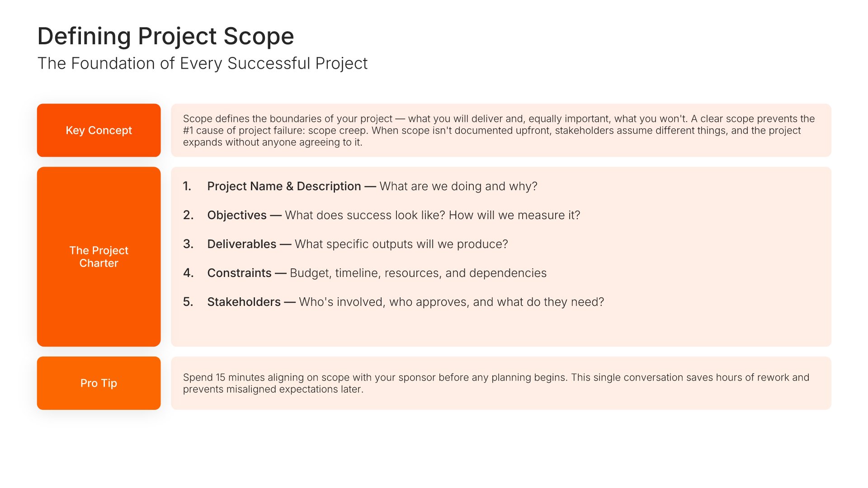Click the Key Concept orange label box

(99, 130)
